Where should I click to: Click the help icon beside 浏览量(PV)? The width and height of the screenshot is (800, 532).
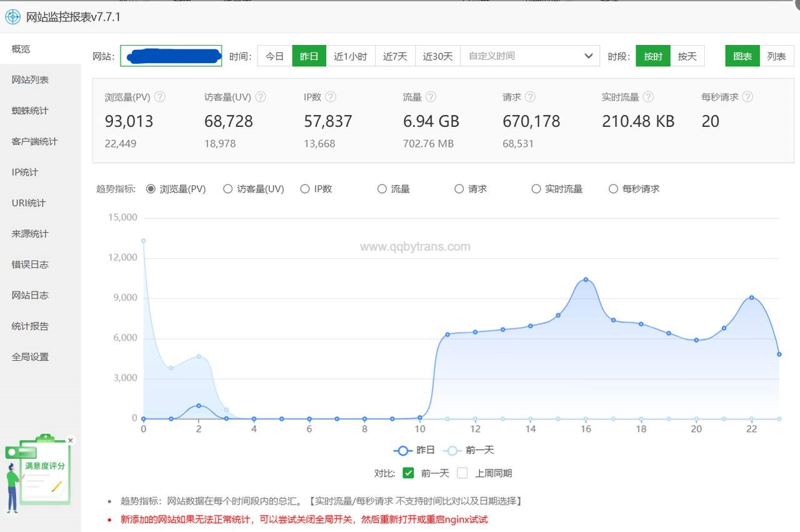160,97
